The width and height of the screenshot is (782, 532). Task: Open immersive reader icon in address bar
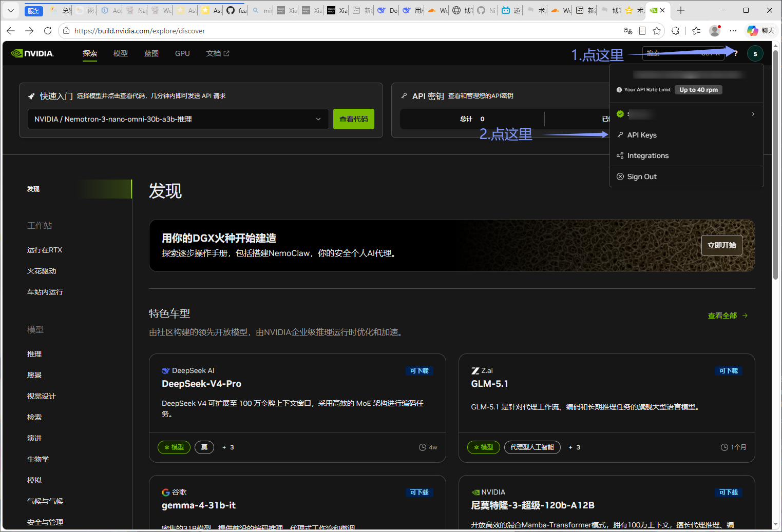(642, 31)
